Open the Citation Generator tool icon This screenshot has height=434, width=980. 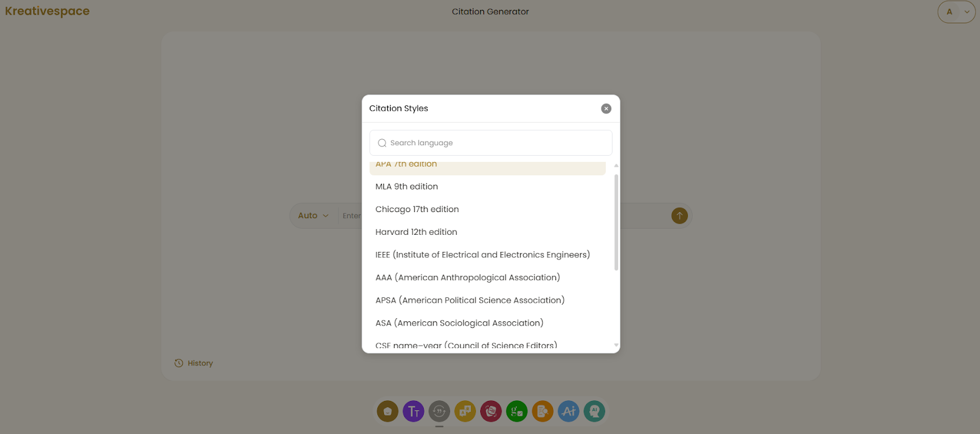[439, 411]
